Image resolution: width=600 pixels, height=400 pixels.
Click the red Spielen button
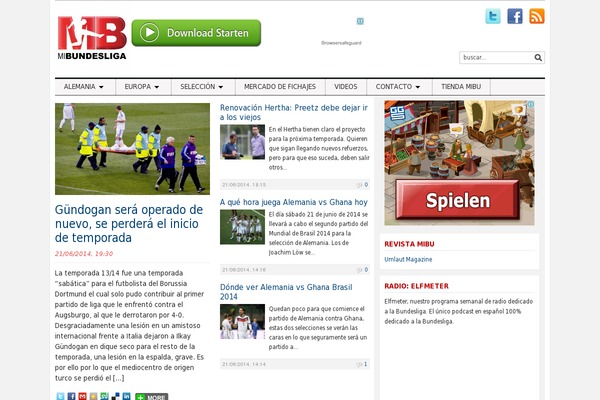point(458,200)
